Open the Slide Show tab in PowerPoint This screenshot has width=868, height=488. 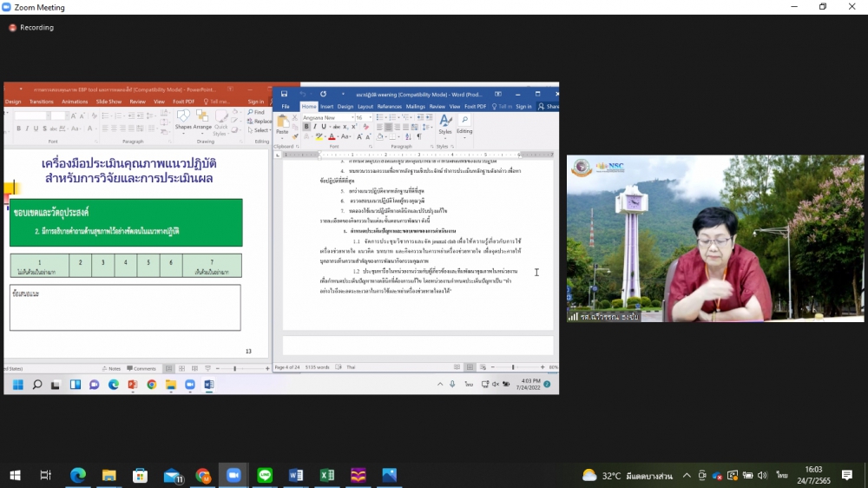tap(108, 102)
